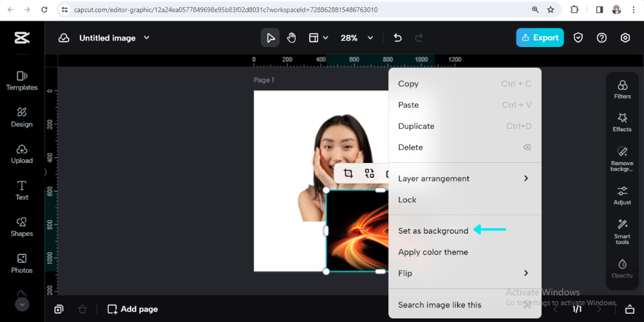Open the Opacity control
The height and width of the screenshot is (322, 644).
coord(622,269)
